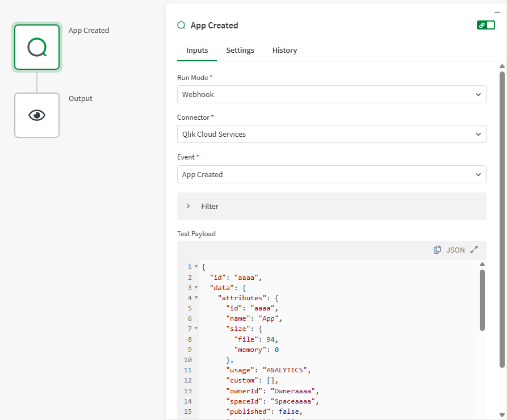Collapse the "attributes" object fold arrow
This screenshot has height=420, width=507.
tap(196, 298)
